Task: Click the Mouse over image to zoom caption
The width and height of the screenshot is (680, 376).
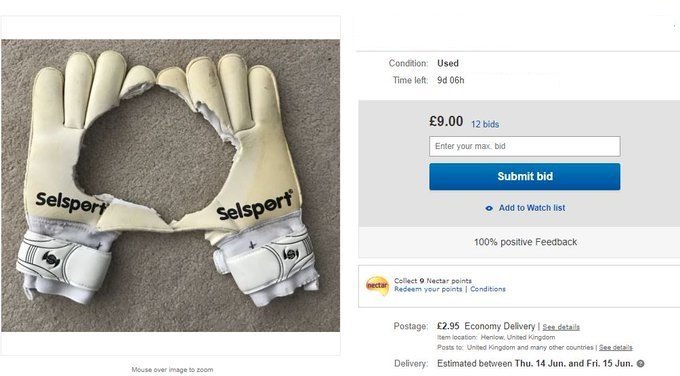Action: pyautogui.click(x=172, y=370)
